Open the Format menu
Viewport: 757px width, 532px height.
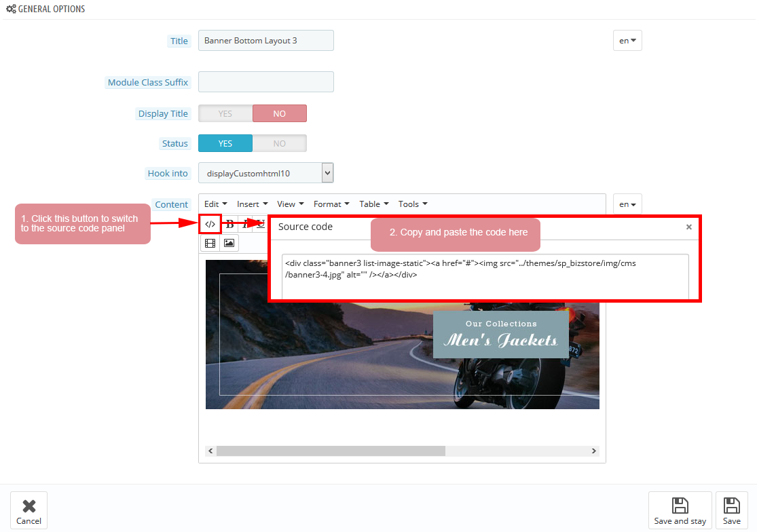click(x=331, y=204)
